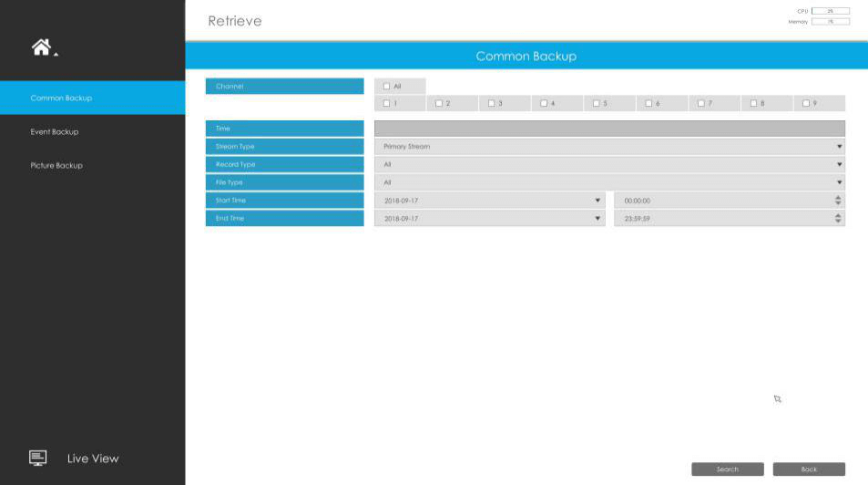This screenshot has width=868, height=485.
Task: Toggle channel 3 checkbox
Action: pos(492,104)
